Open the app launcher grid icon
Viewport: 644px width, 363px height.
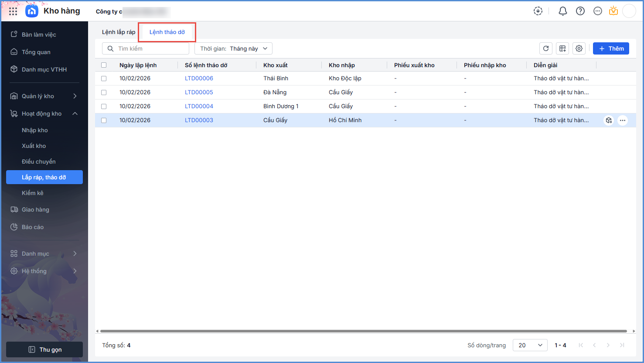tap(13, 11)
